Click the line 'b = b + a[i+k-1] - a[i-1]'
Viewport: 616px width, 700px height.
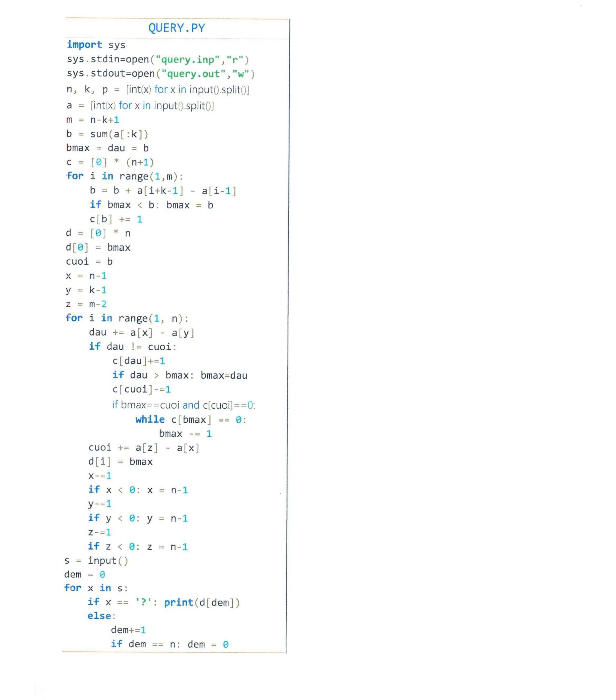tap(163, 190)
